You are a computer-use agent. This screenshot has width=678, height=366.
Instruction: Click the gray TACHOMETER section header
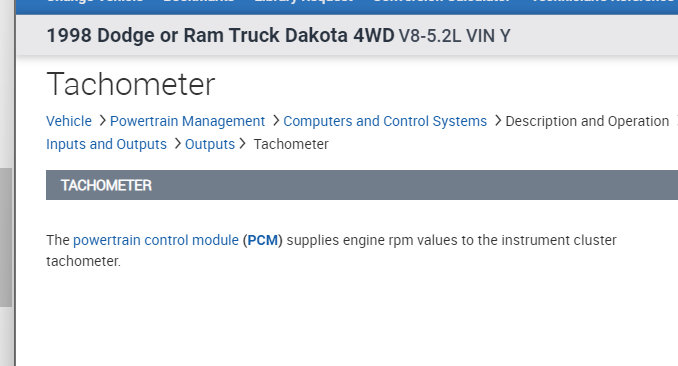[362, 185]
